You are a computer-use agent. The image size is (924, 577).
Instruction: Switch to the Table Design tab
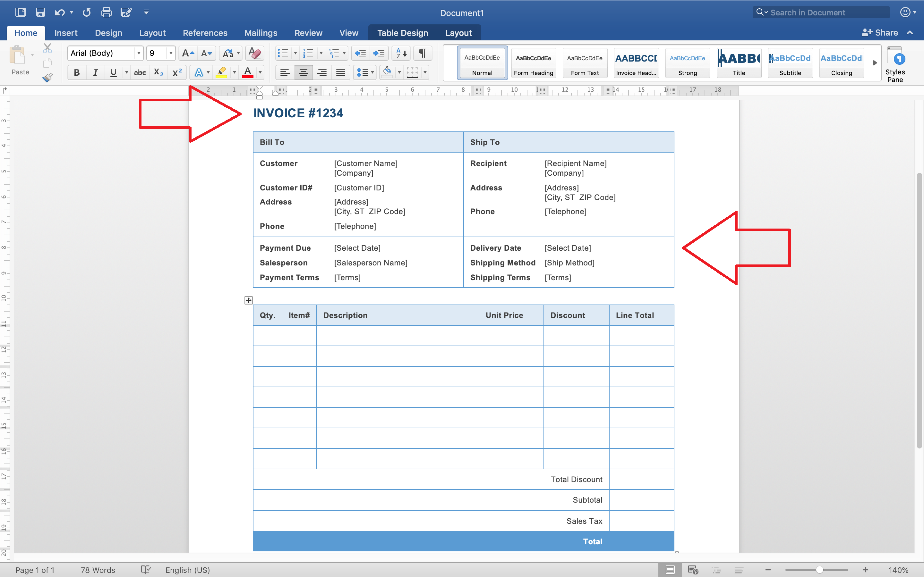402,33
